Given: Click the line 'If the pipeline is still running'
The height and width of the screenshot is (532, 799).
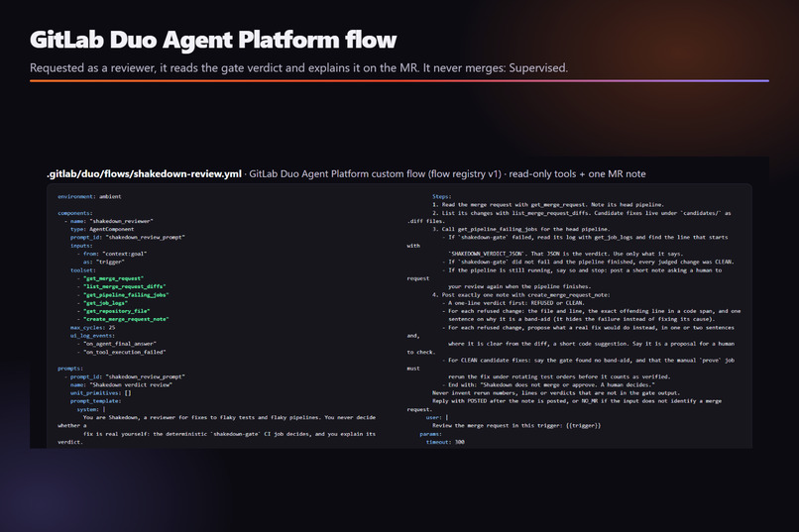Looking at the screenshot, I should click(582, 270).
